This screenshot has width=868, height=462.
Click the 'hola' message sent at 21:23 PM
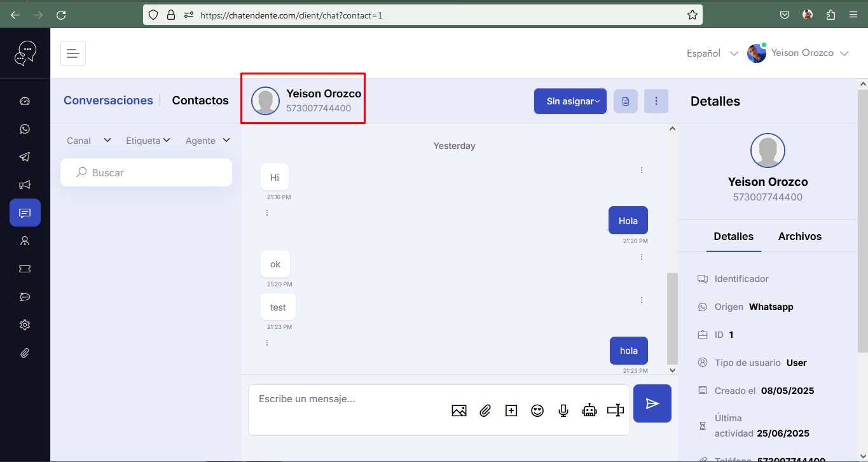click(x=629, y=351)
